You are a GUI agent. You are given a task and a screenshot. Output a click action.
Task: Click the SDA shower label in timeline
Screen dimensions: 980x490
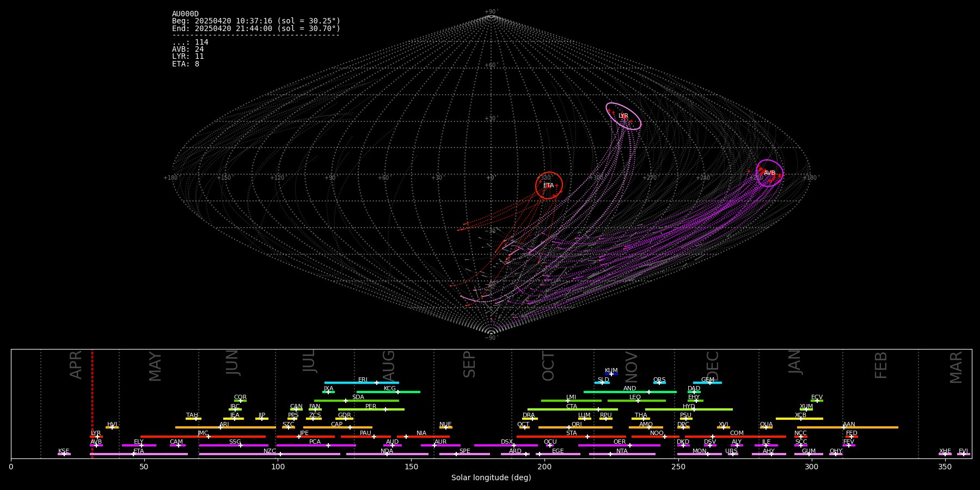coord(358,397)
